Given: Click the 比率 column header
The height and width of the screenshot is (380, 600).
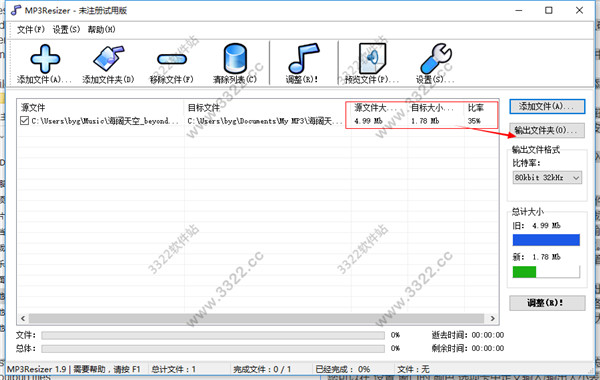Looking at the screenshot, I should pos(476,108).
